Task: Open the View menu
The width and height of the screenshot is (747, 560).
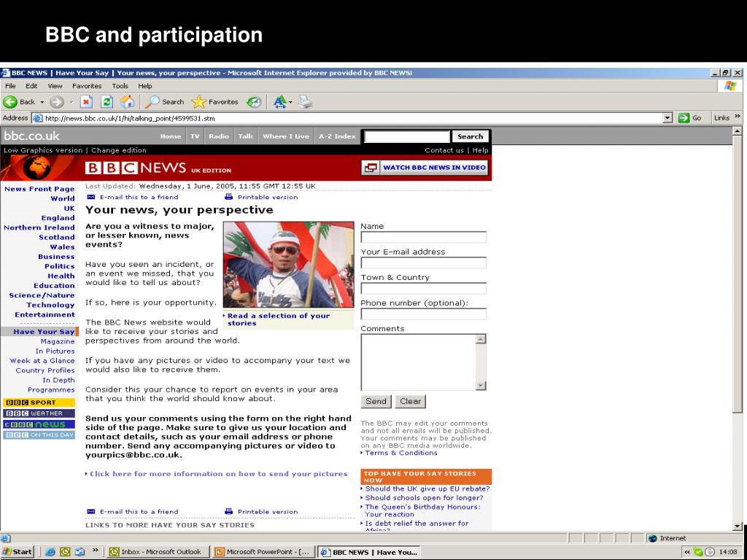Action: [x=55, y=86]
